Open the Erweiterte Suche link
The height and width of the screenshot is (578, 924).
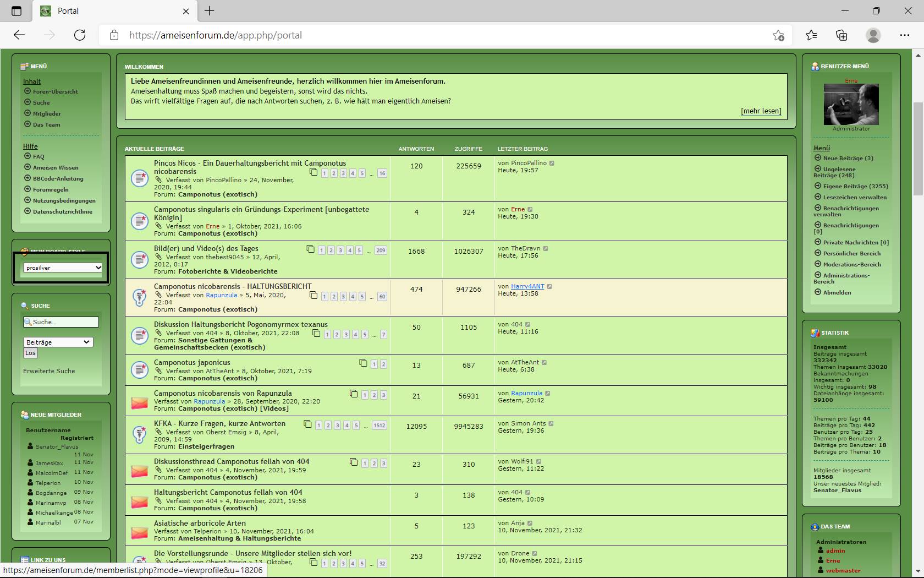click(x=49, y=372)
